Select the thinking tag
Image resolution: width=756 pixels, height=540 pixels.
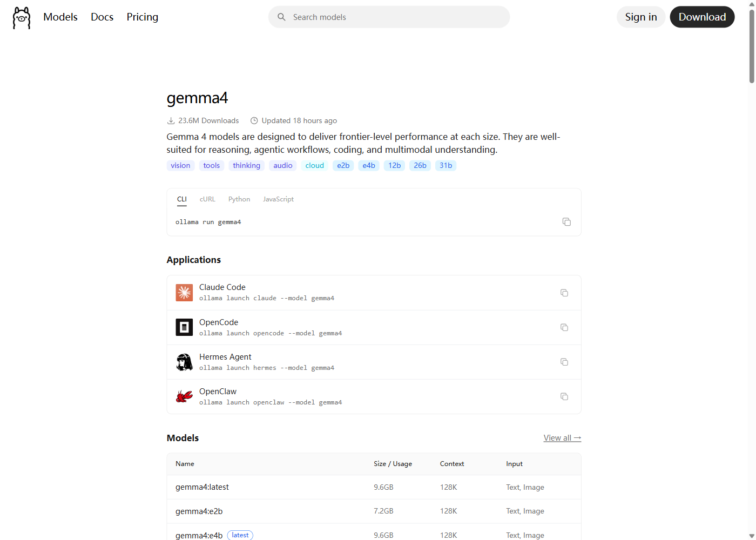246,166
